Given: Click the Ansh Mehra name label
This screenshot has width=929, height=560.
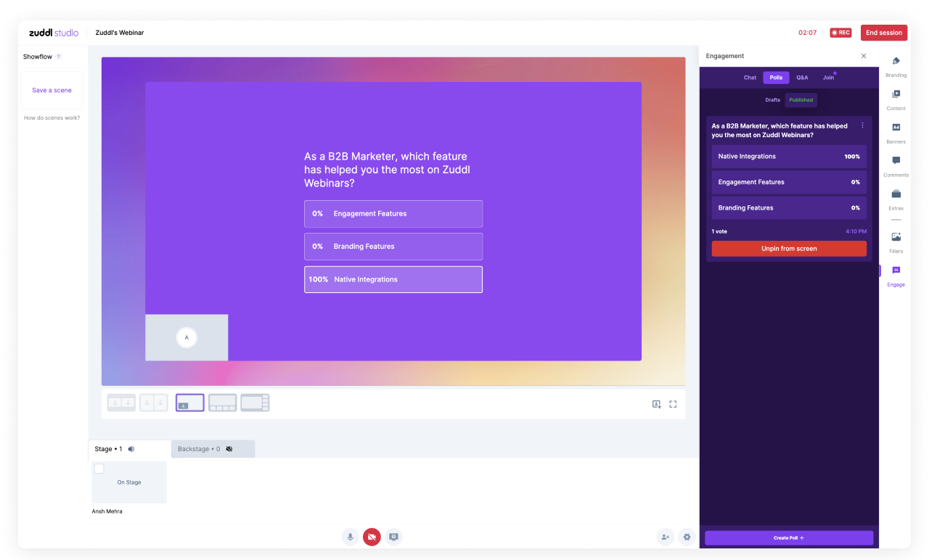Looking at the screenshot, I should (107, 511).
